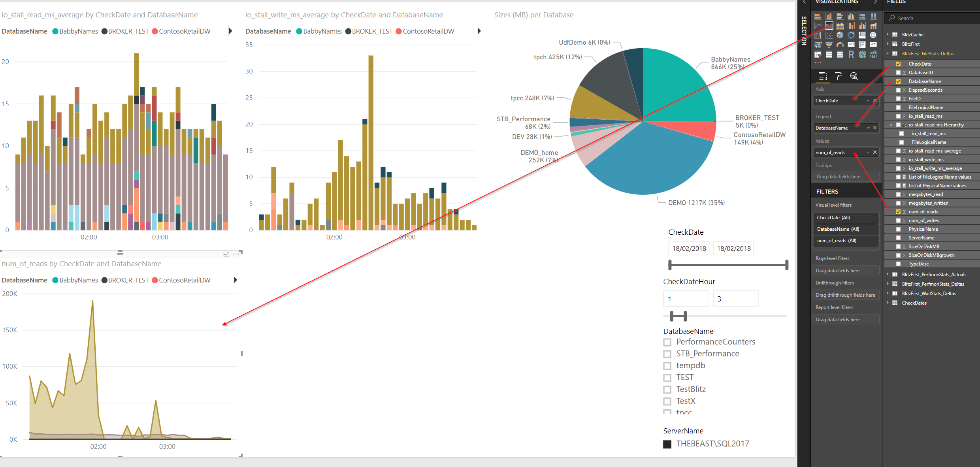
Task: Check the num_of_writes field checkbox
Action: (898, 220)
